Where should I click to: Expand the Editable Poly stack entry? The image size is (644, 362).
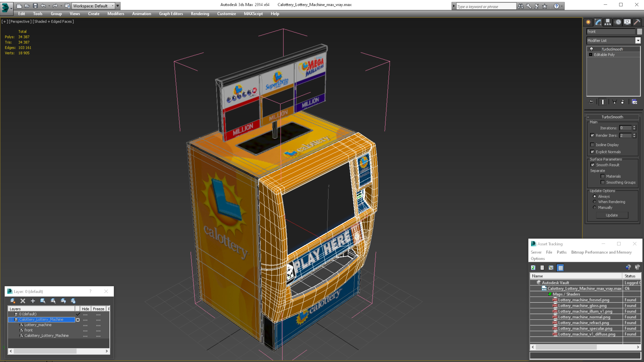click(x=591, y=55)
